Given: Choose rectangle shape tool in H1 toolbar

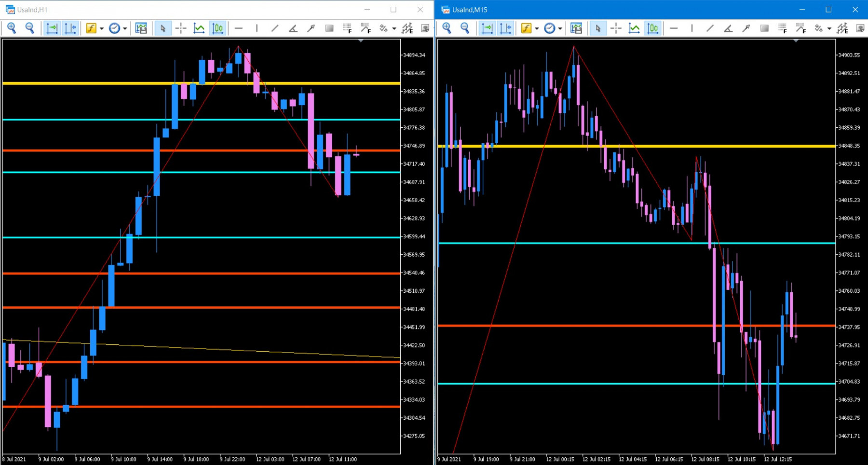Looking at the screenshot, I should click(329, 28).
